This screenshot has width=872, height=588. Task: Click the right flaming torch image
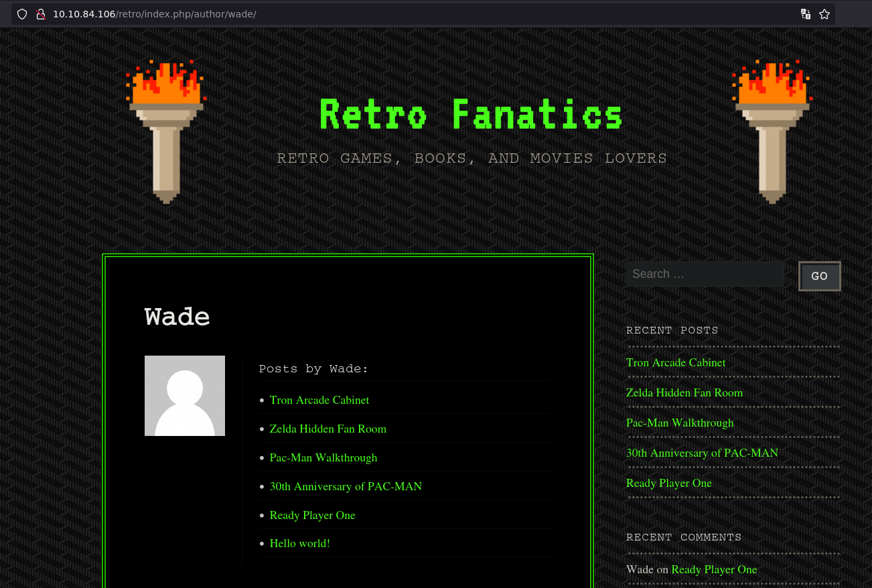coord(772,131)
